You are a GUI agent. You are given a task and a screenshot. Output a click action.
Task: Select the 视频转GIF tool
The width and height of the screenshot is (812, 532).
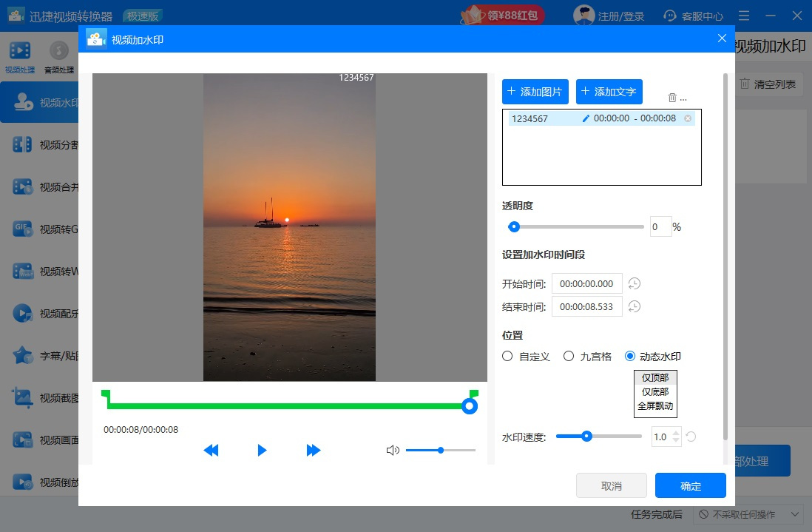[x=35, y=229]
